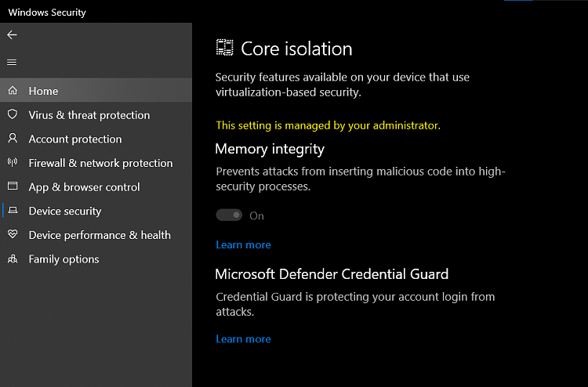Open App & browser control
Viewport: 588px width, 387px height.
(x=96, y=186)
